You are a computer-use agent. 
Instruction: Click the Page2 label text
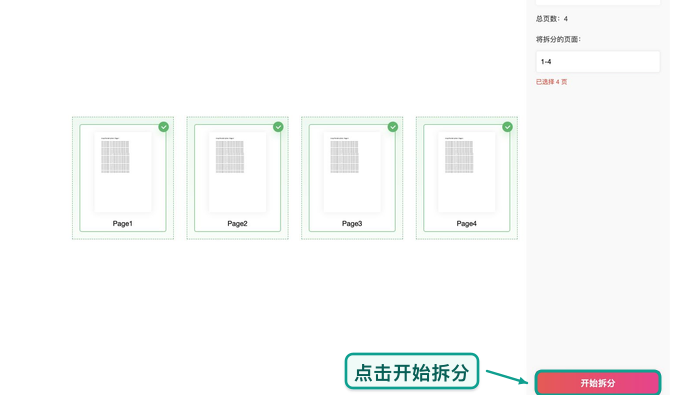pos(238,224)
